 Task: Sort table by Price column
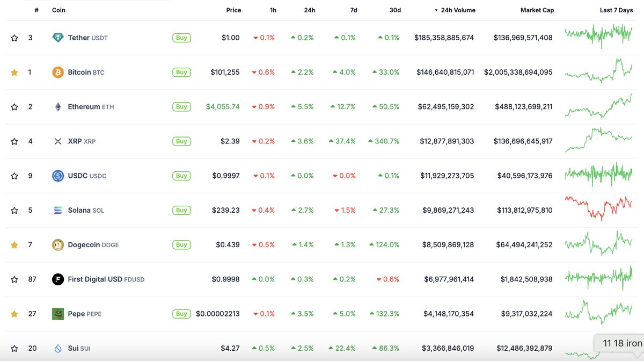point(233,10)
